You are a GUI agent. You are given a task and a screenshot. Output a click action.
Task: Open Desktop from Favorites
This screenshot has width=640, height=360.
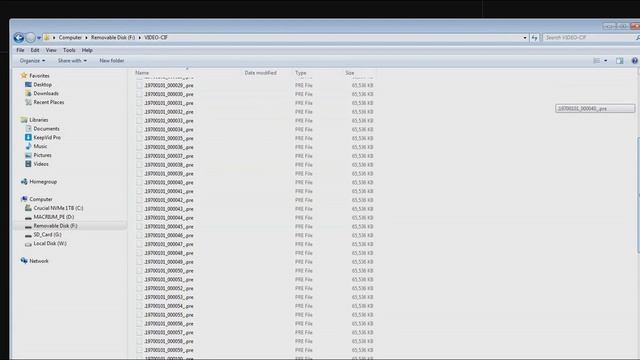tap(42, 84)
